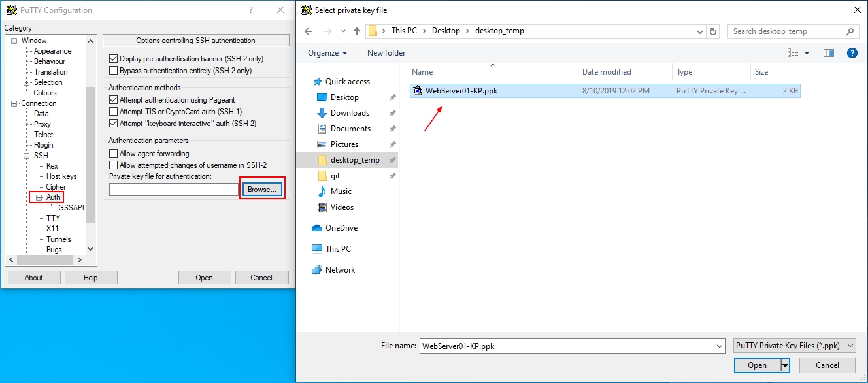Viewport: 868px width, 383px height.
Task: Collapse the Auth tree node
Action: (39, 197)
